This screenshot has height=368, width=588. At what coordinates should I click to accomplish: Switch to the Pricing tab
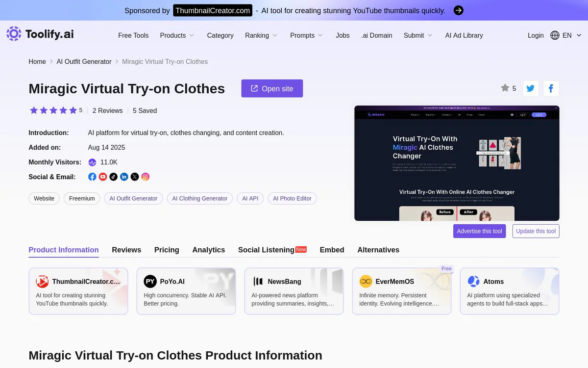coord(167,250)
